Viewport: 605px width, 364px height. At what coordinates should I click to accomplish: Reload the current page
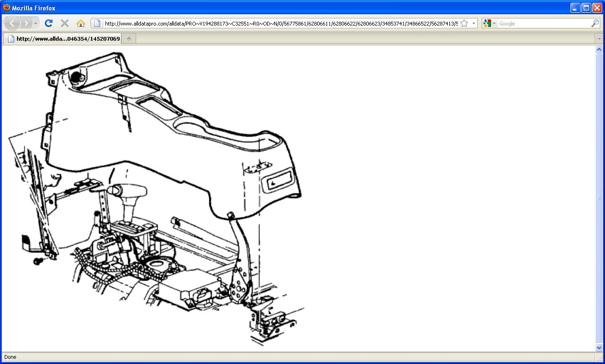(x=48, y=23)
